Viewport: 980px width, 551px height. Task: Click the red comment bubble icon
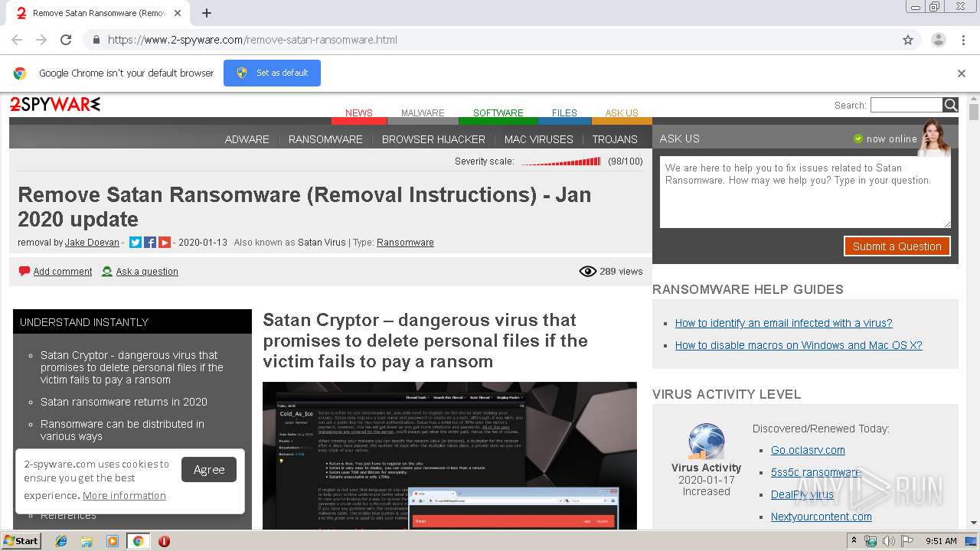pos(24,271)
